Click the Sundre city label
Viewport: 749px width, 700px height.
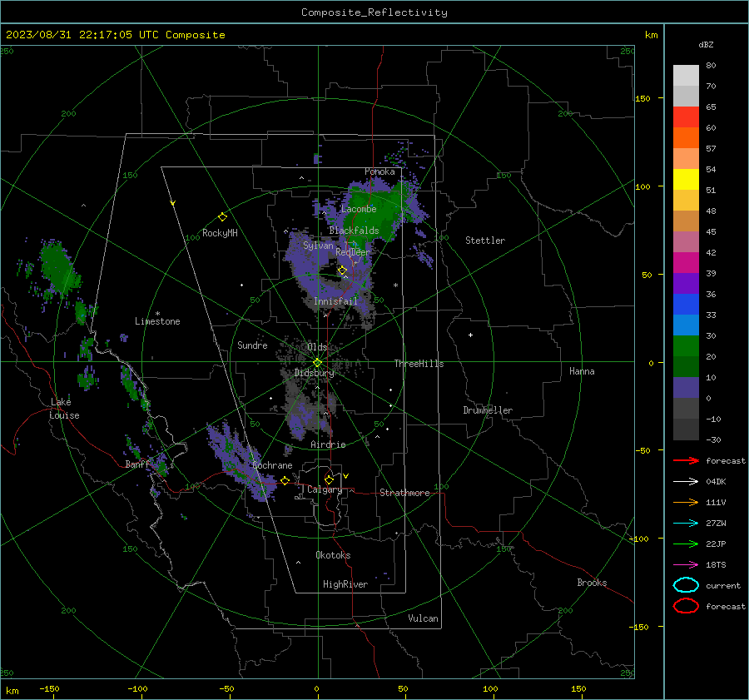tap(252, 345)
